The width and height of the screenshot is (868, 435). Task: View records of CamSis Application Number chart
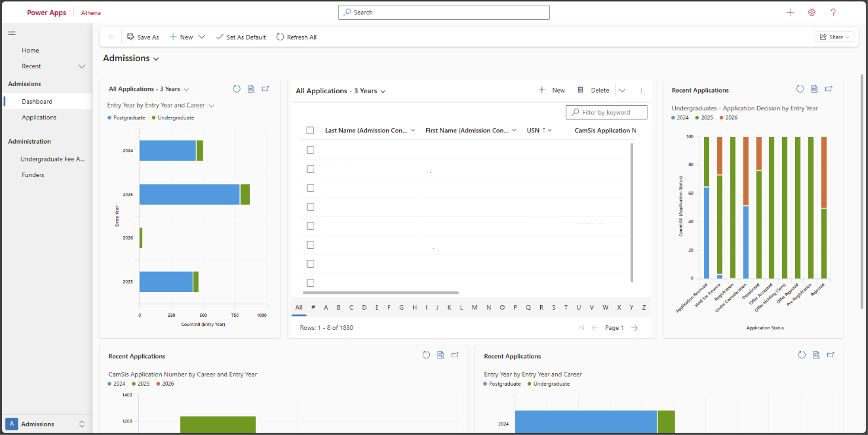point(441,355)
